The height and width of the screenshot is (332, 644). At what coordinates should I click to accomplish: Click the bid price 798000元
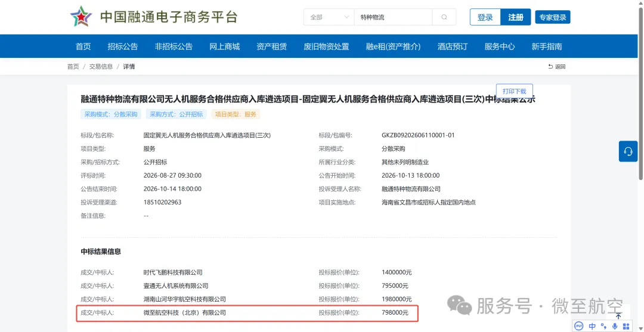(395, 313)
